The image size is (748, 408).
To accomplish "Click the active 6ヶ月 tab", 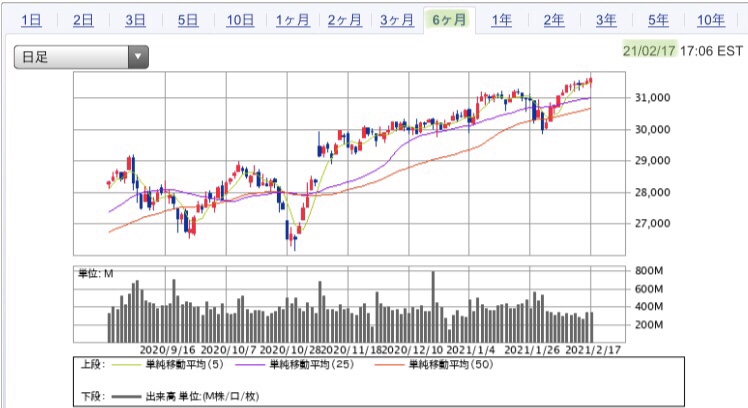I will coord(449,20).
